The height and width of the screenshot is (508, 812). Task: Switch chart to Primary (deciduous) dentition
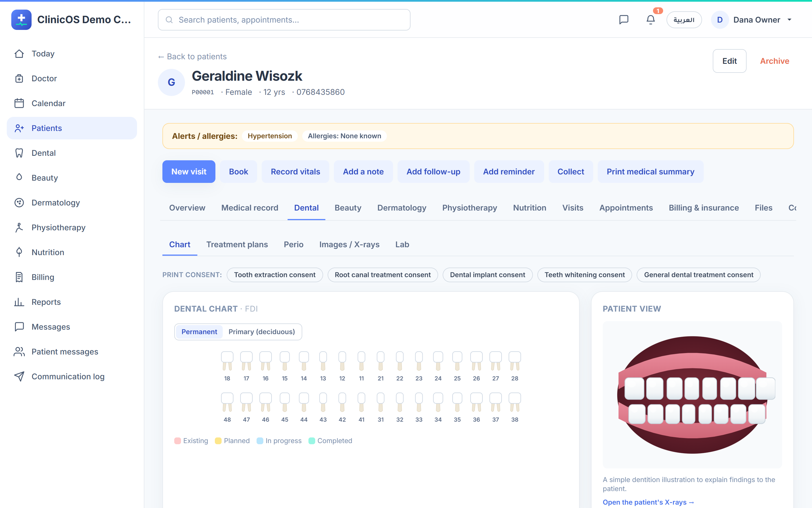tap(262, 332)
